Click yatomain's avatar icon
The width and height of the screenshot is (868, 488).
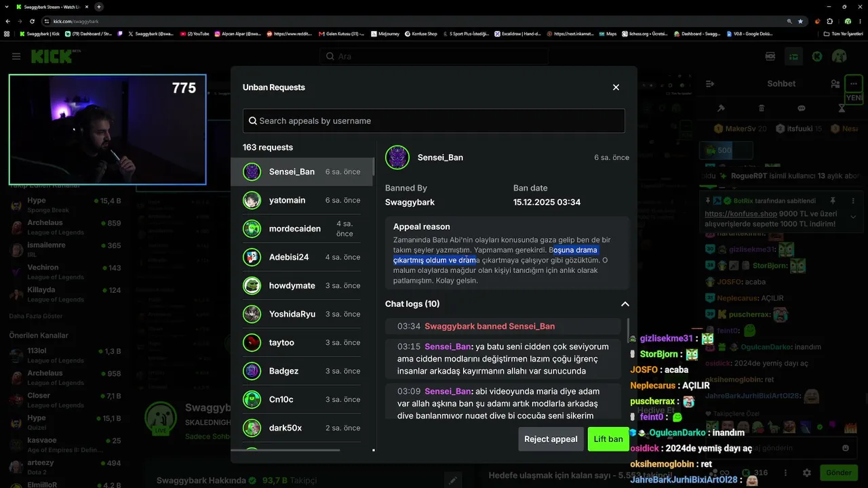coord(252,201)
